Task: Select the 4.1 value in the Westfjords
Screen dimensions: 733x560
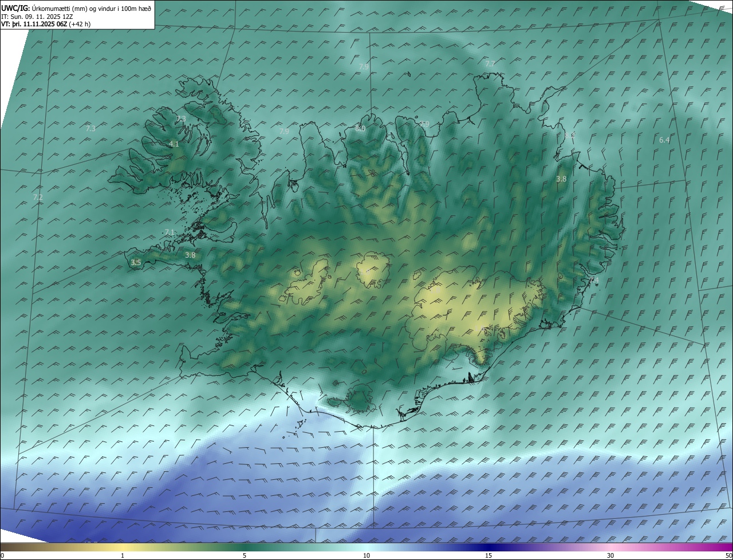Action: 174,144
